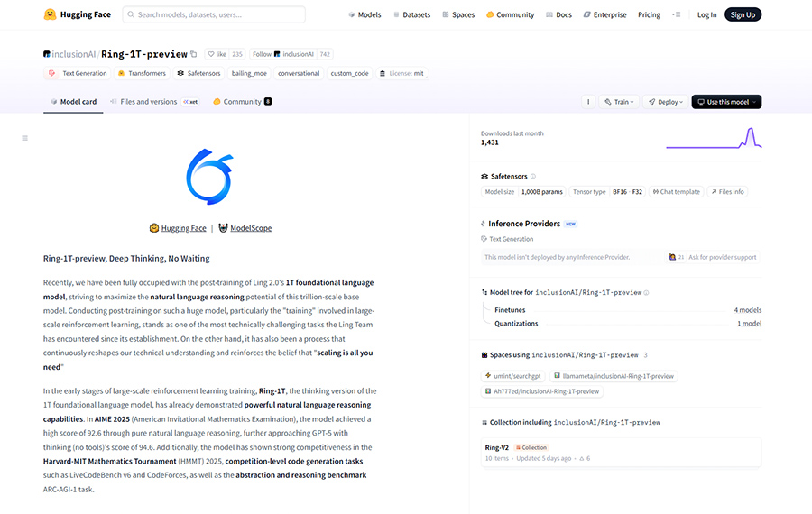This screenshot has width=812, height=514.
Task: Open the three-dot options menu beside Train
Action: [x=587, y=102]
